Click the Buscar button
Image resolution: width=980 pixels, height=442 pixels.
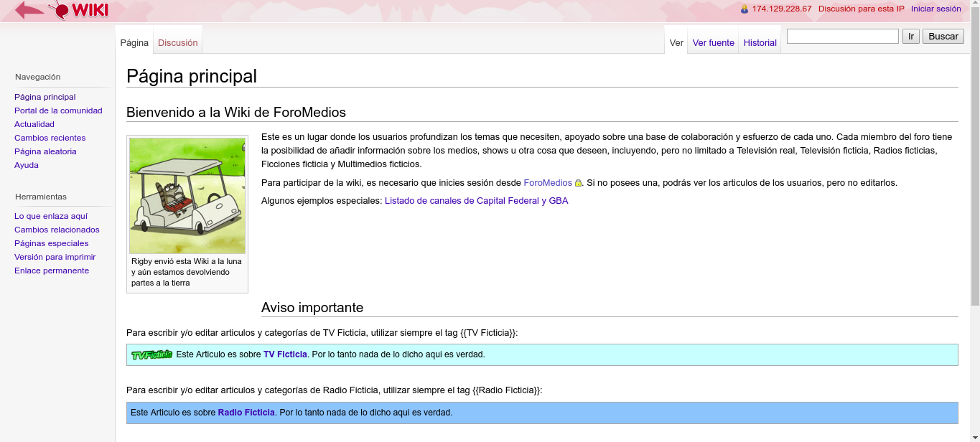click(943, 37)
